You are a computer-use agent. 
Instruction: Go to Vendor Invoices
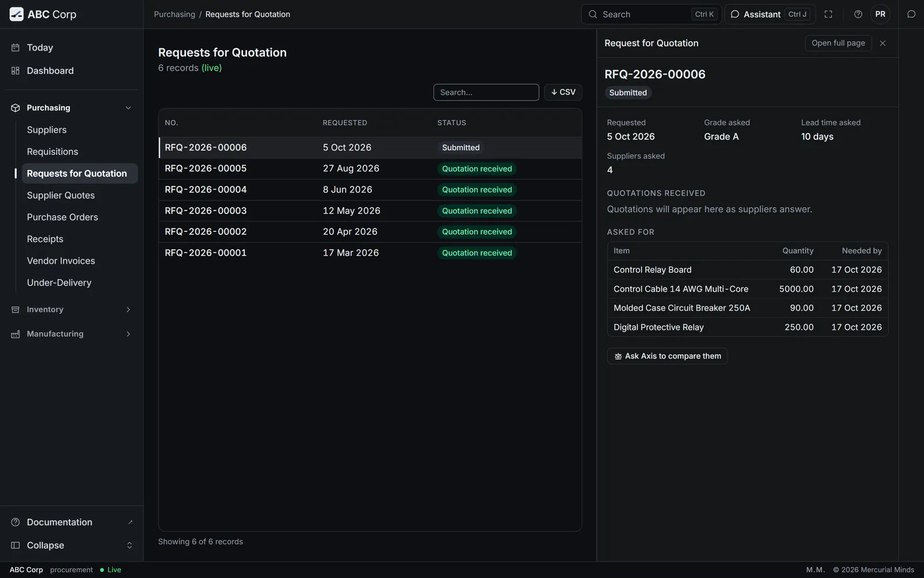tap(80, 261)
